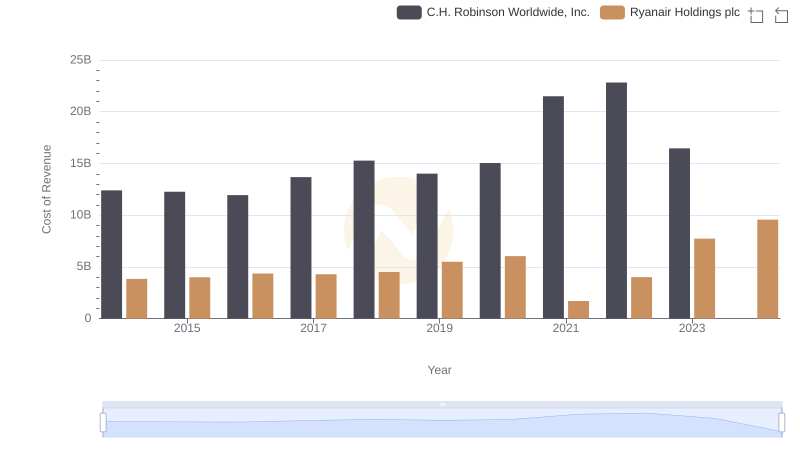Click the first C.H. Robinson bar, 2014

tap(112, 254)
